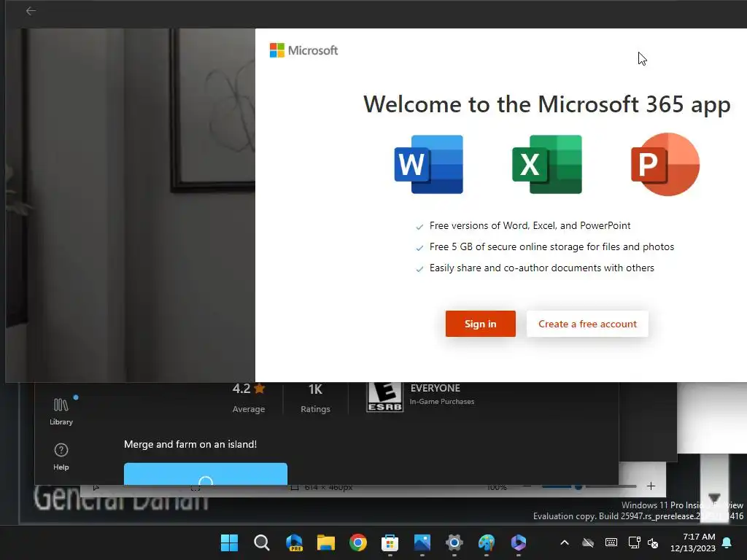Click the blue loading install button
The width and height of the screenshot is (747, 560).
[205, 474]
